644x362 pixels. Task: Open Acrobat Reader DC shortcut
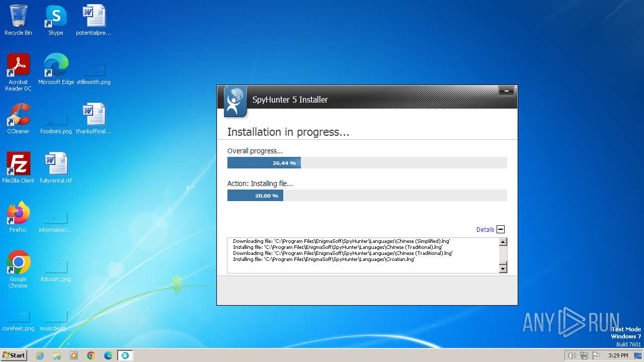point(18,72)
